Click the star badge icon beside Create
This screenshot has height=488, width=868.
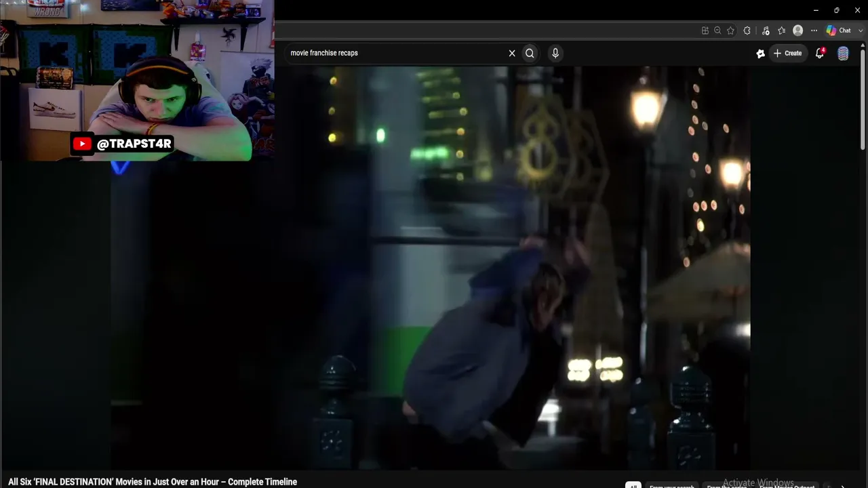click(x=761, y=54)
